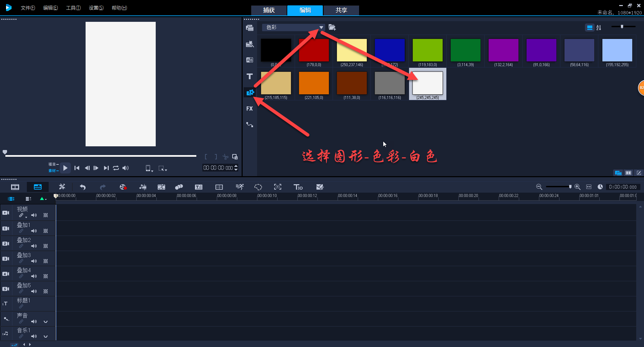The image size is (644, 347).
Task: Open the FX filter library
Action: [250, 108]
